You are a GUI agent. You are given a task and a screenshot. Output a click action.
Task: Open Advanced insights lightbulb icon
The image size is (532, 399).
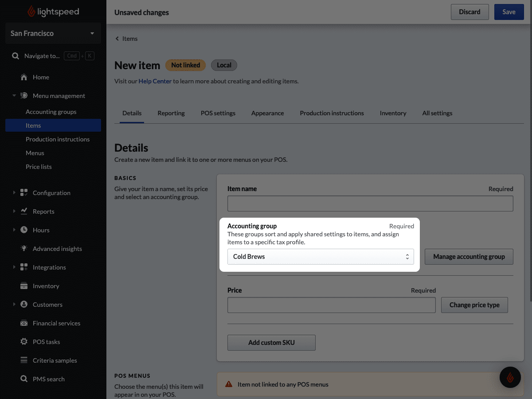pyautogui.click(x=24, y=249)
